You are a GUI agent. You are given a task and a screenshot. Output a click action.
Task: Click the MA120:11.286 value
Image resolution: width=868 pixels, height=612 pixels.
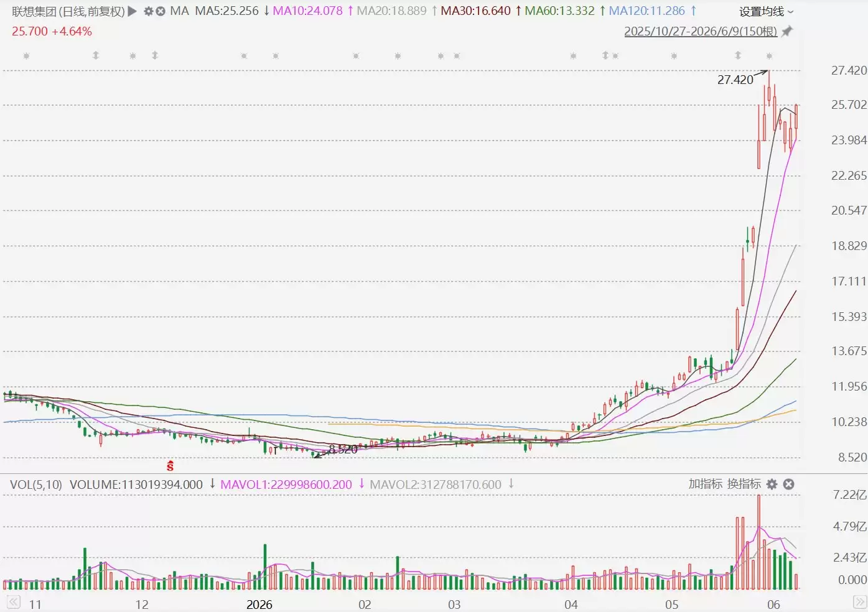click(x=646, y=11)
